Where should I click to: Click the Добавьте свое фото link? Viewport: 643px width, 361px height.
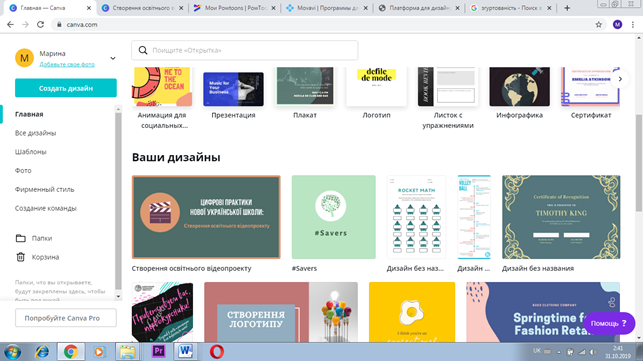pos(67,64)
